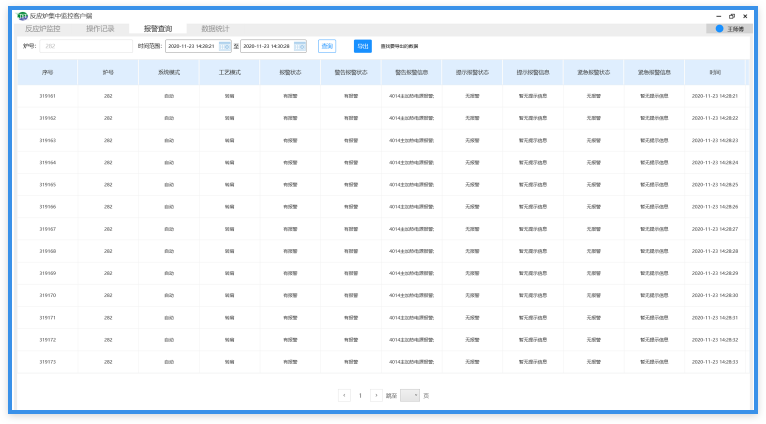Click the blue 导出 button
The image size is (766, 424).
362,46
